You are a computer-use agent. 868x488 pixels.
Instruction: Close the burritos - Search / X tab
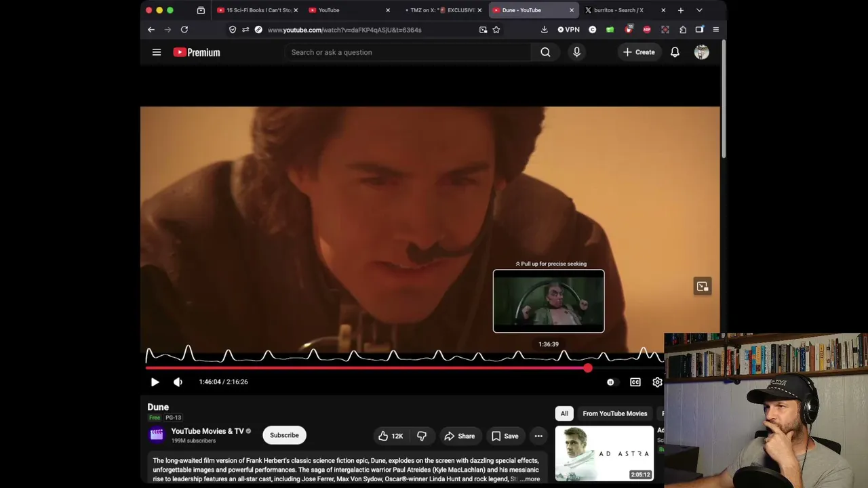(663, 10)
